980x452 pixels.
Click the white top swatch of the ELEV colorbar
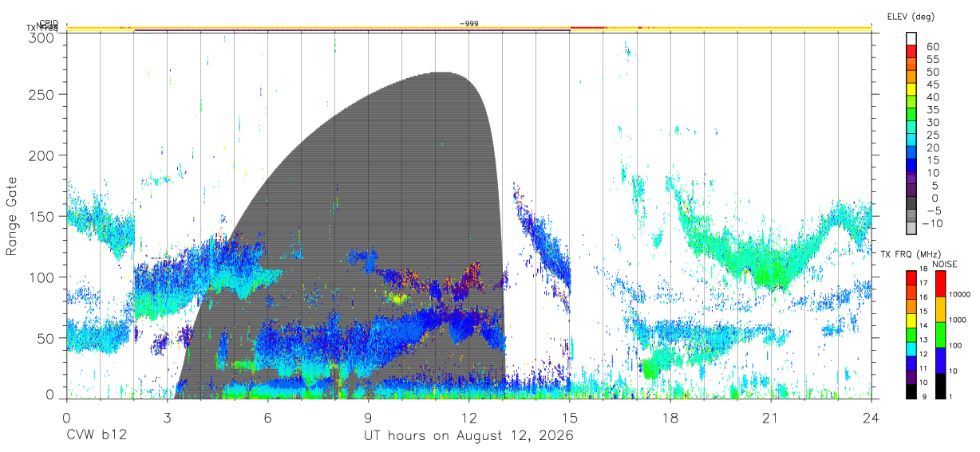(912, 39)
